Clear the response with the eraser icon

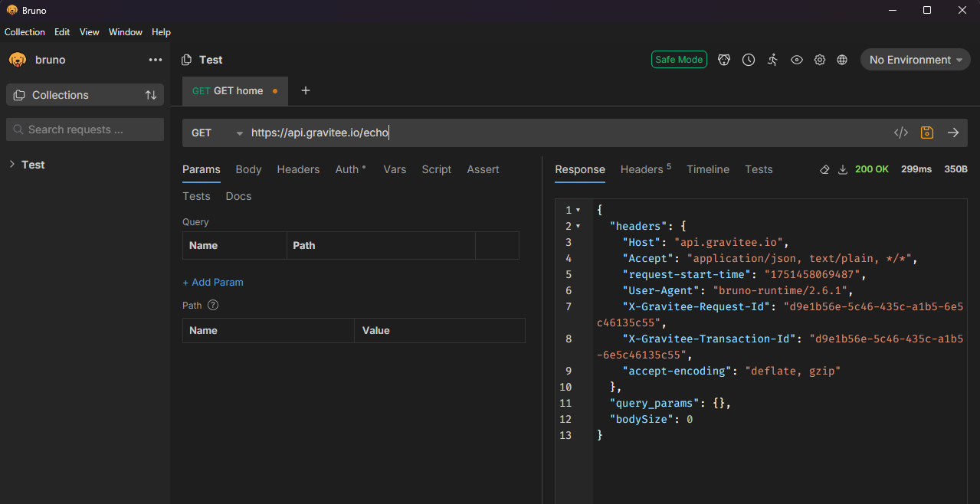(x=824, y=169)
